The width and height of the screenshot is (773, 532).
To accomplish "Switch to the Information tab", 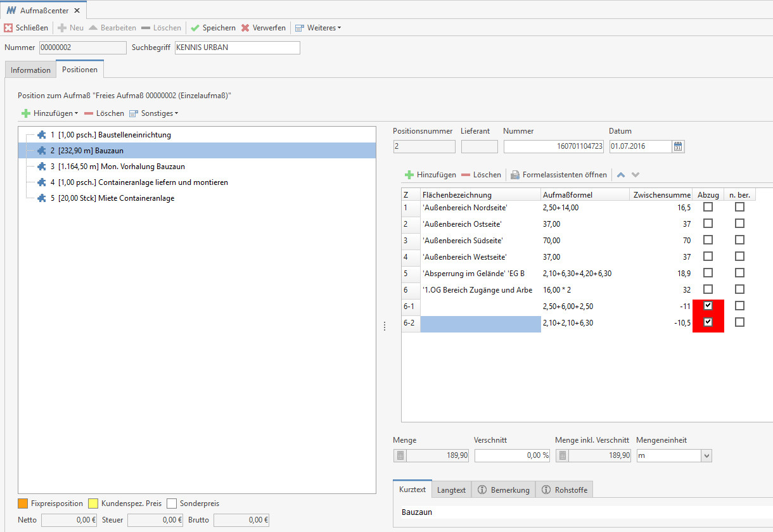I will pos(30,70).
